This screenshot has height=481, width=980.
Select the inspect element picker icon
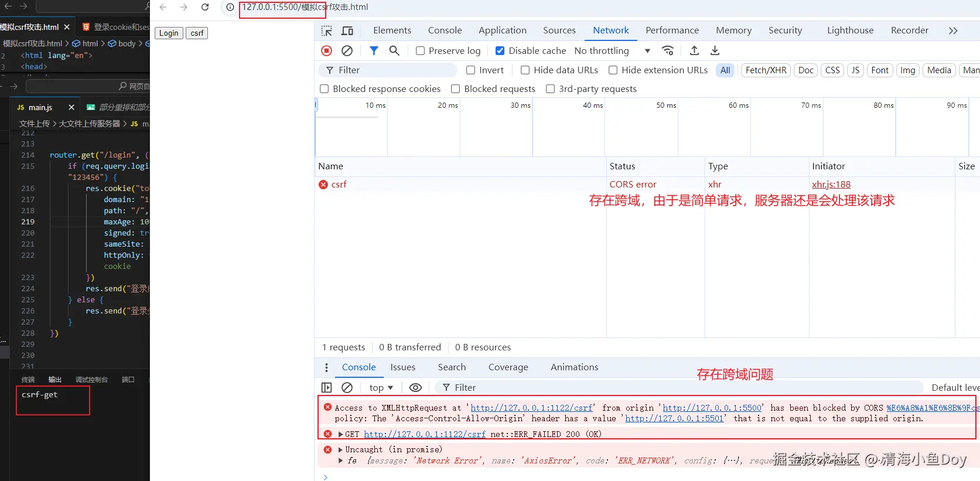(327, 30)
